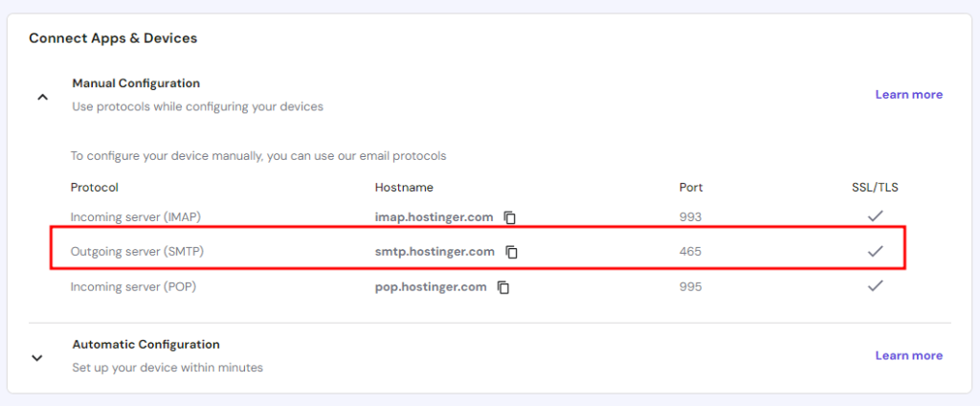Click the Automatic Configuration heading
Image resolution: width=980 pixels, height=406 pixels.
pyautogui.click(x=146, y=344)
